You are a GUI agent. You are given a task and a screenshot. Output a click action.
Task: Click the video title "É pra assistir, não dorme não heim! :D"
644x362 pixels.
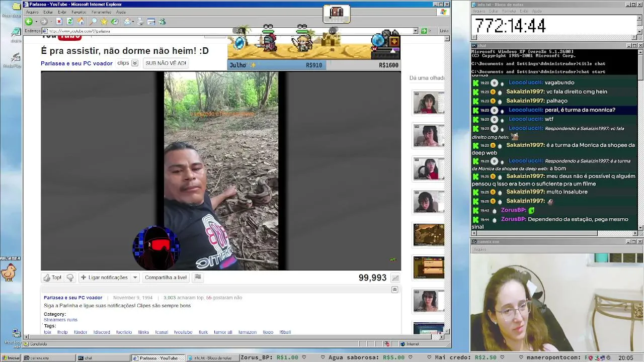[125, 51]
